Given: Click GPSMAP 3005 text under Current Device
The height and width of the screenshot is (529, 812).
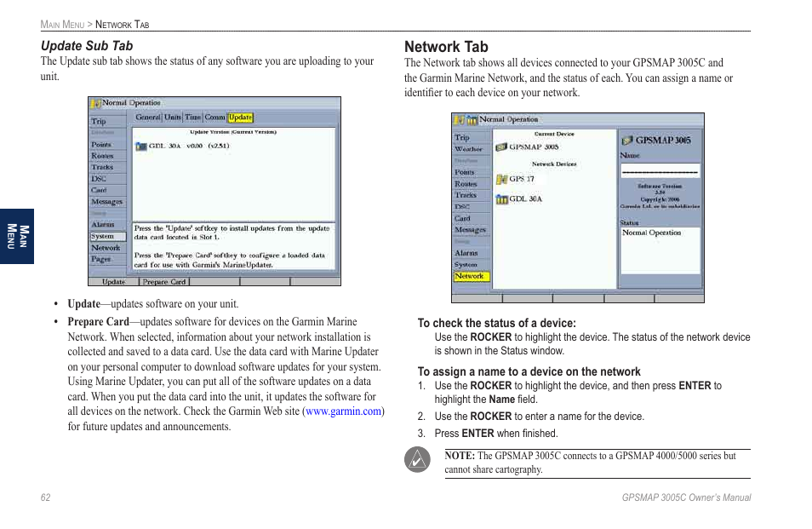Looking at the screenshot, I should [x=534, y=147].
